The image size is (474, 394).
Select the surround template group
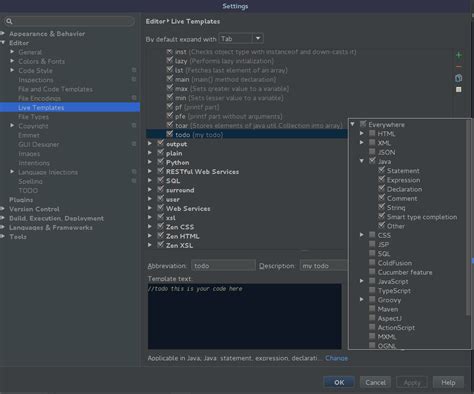click(x=180, y=190)
